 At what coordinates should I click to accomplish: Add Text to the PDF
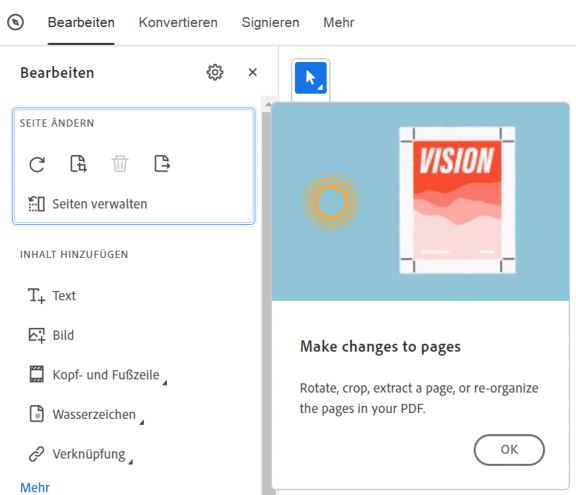[52, 296]
